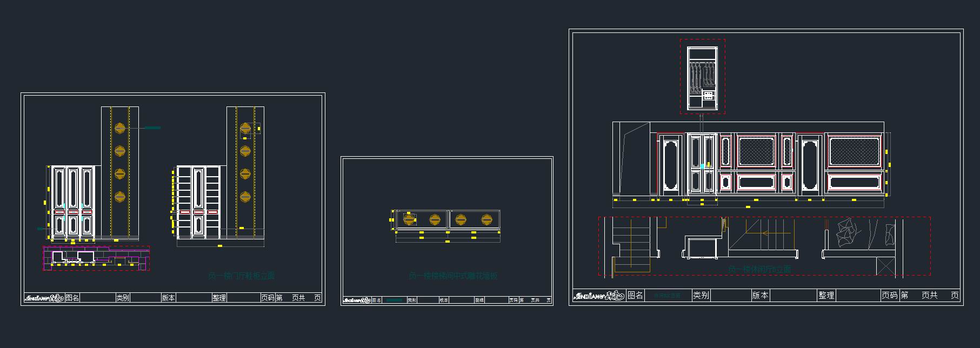Screen dimensions: 980x348
Task: Select the staircase arrow in the right plan view
Action: [x=773, y=233]
